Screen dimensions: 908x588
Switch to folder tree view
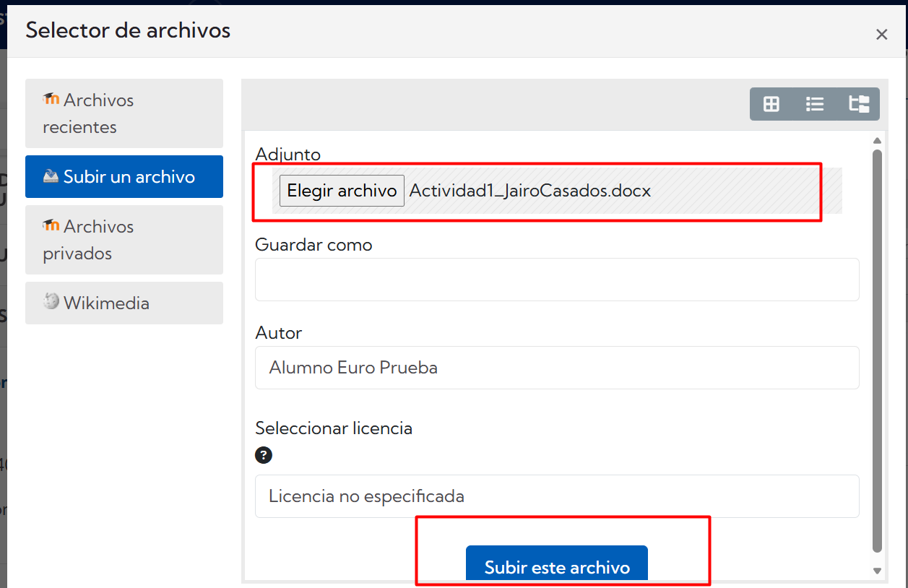point(858,104)
